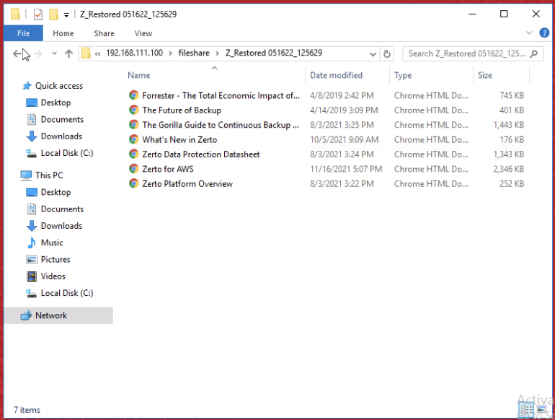Click the fileshare breadcrumb in address bar

click(x=194, y=53)
